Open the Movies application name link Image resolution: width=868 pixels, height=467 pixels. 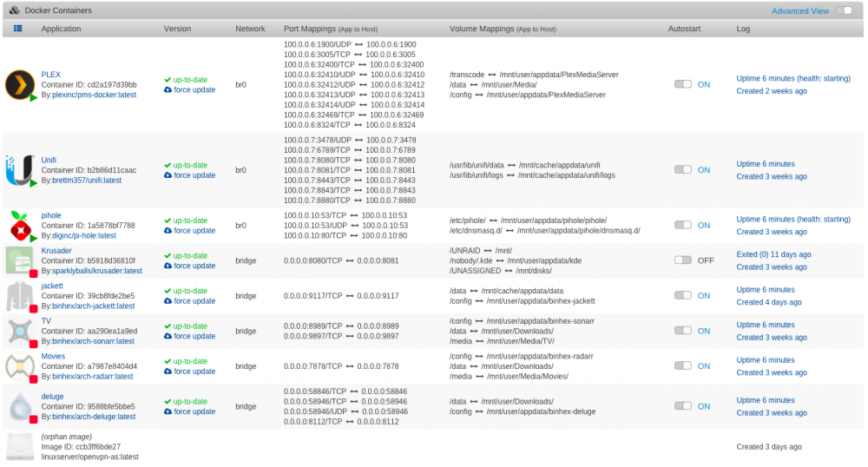click(53, 357)
